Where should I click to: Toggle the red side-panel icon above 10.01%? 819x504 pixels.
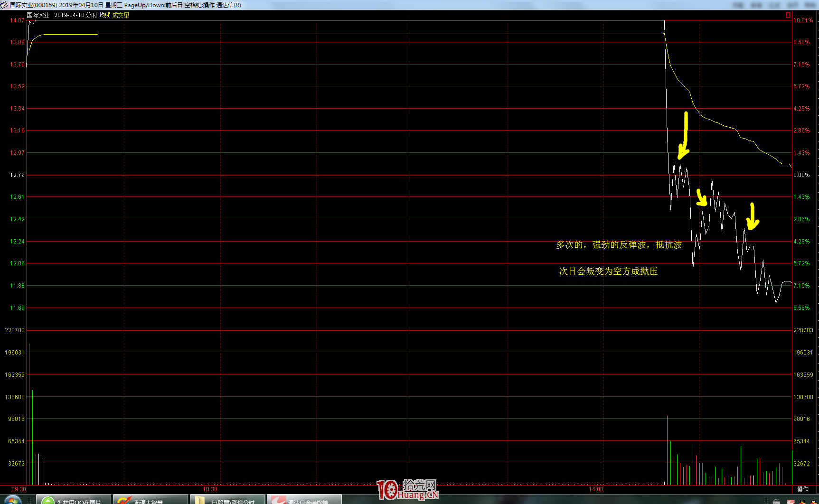[x=789, y=15]
